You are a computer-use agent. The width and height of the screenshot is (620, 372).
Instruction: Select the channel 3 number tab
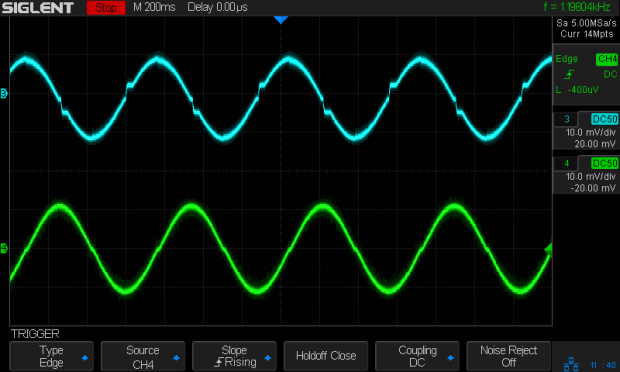[566, 119]
